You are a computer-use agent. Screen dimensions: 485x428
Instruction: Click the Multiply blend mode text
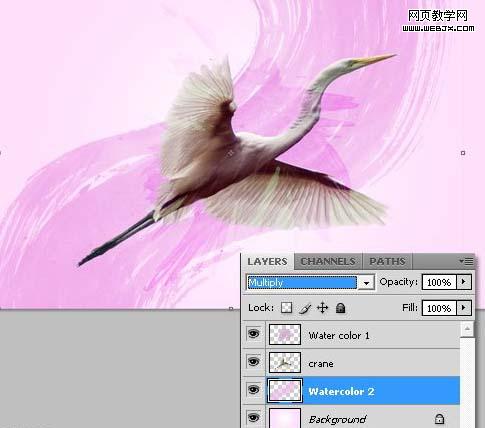(x=266, y=283)
